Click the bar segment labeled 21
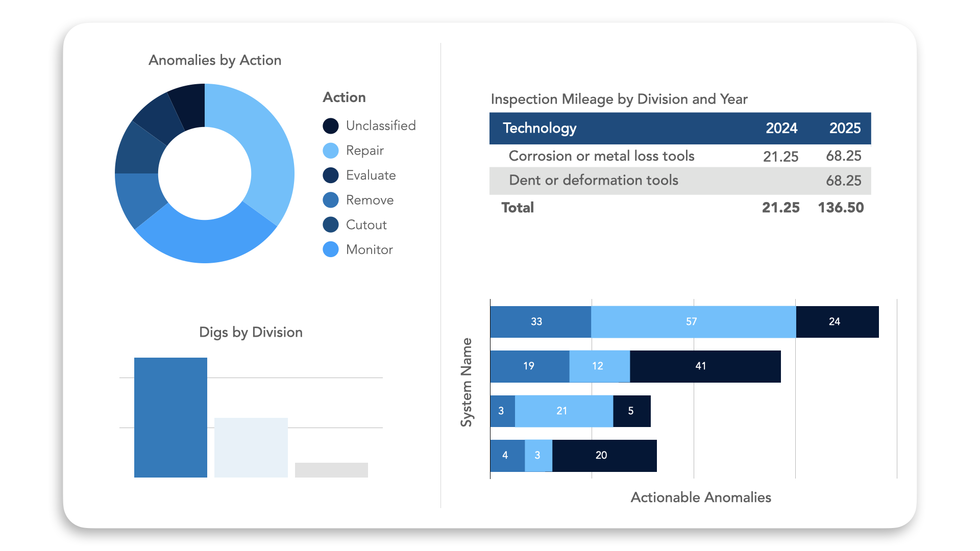 click(563, 411)
